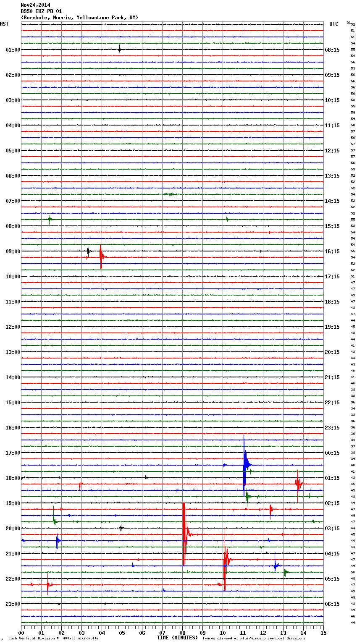This screenshot has height=644, width=357.
Task: Click the 09:15 UTC time label
Action: pyautogui.click(x=332, y=75)
